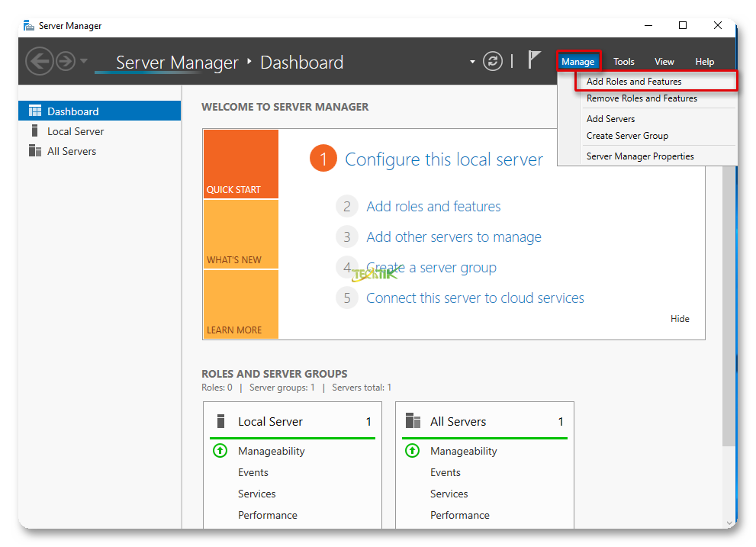Click Local Server green Manageability status icon
Image resolution: width=756 pixels, height=547 pixels.
[220, 451]
